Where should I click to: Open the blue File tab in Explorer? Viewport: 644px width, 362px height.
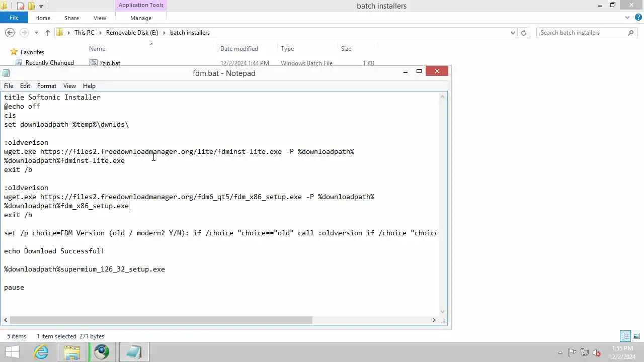click(x=14, y=18)
